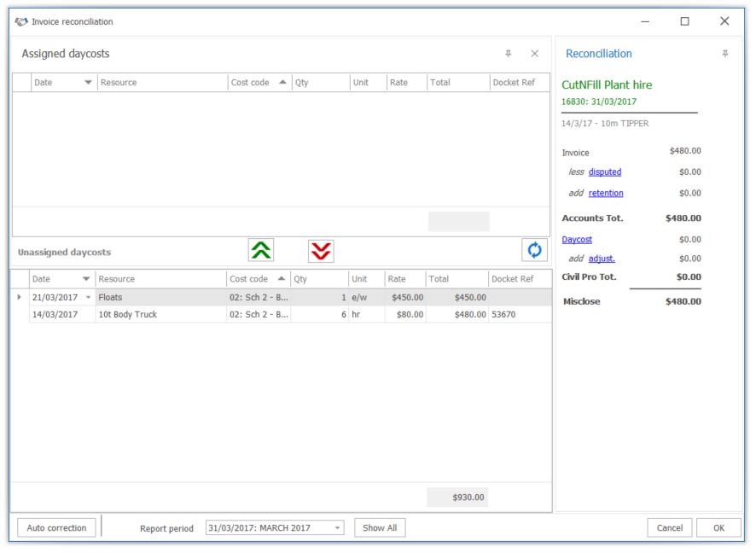Click Total header in Assigned daycosts grid

(x=458, y=83)
